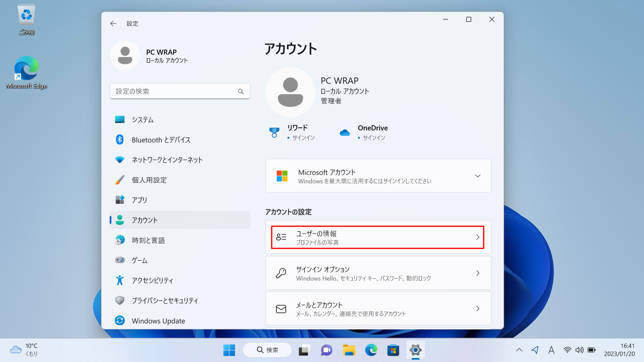Go back with the Settings back arrow
Screen dimensions: 644x362
point(113,23)
